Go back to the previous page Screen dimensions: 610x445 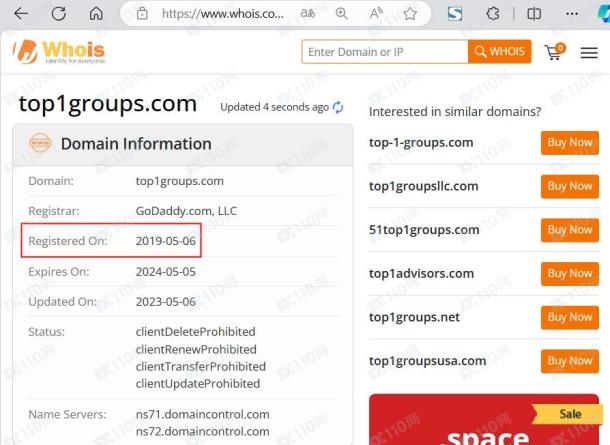pos(21,14)
